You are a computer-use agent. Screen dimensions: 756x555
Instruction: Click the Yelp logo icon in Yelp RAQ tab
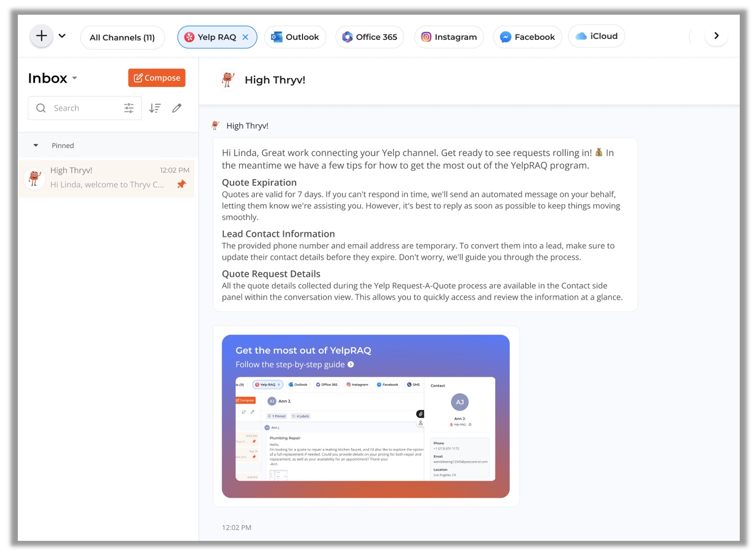[189, 37]
